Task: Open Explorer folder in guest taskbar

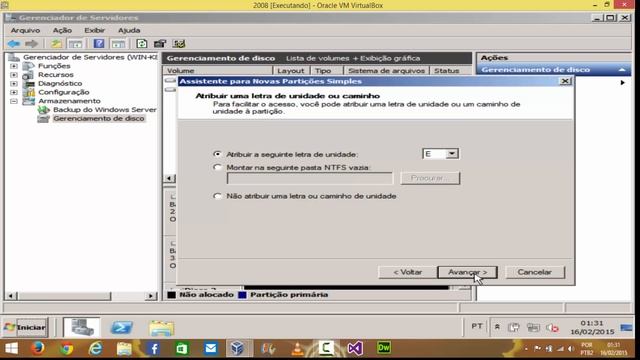Action: (162, 328)
